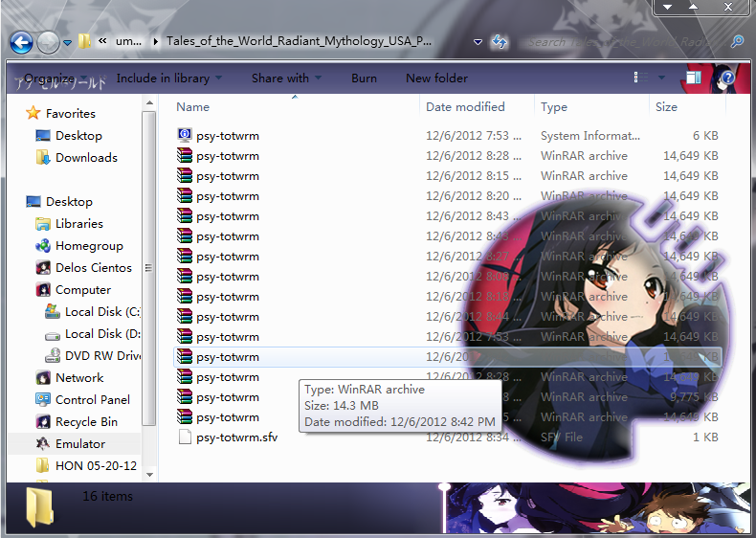The height and width of the screenshot is (538, 756).
Task: Select Delos Cientos user folder
Action: pyautogui.click(x=94, y=268)
